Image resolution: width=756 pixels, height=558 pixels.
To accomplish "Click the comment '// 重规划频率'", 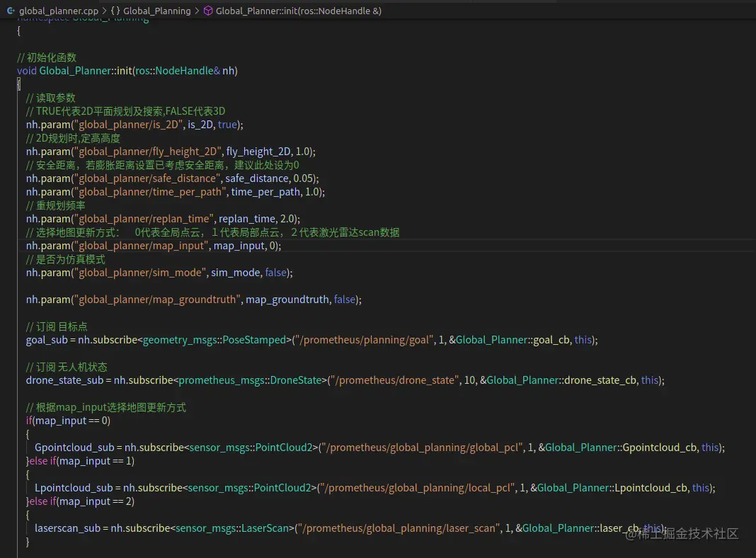I will [55, 205].
